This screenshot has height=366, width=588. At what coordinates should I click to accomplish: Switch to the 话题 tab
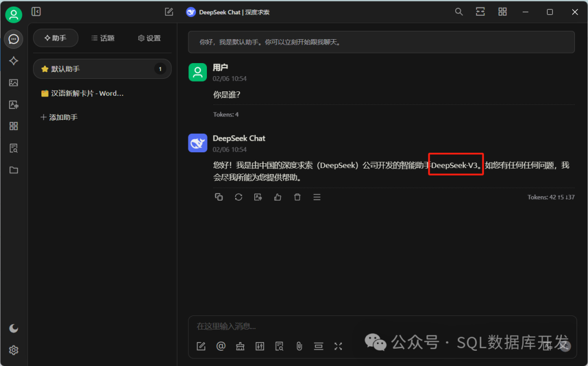pyautogui.click(x=103, y=38)
